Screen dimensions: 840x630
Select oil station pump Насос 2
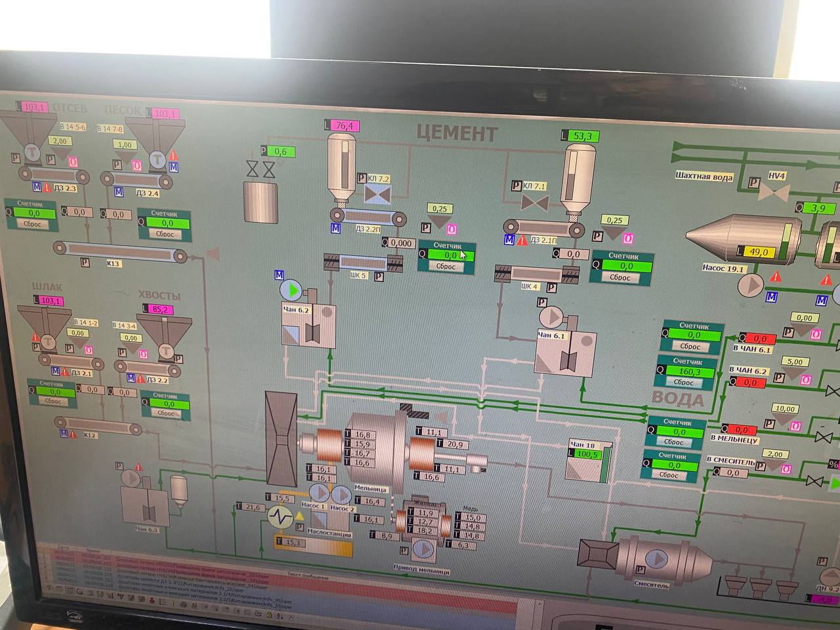(341, 494)
